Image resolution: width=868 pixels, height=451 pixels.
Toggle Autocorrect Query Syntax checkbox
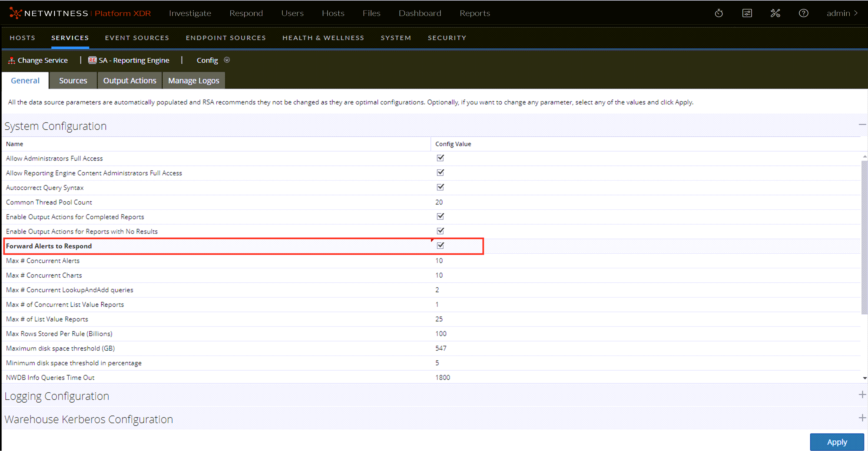point(440,187)
